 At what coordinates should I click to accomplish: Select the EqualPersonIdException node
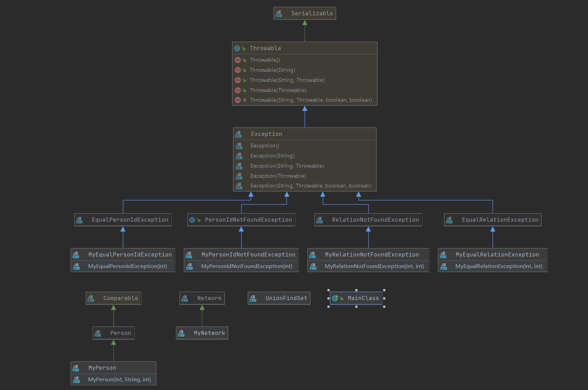point(123,220)
